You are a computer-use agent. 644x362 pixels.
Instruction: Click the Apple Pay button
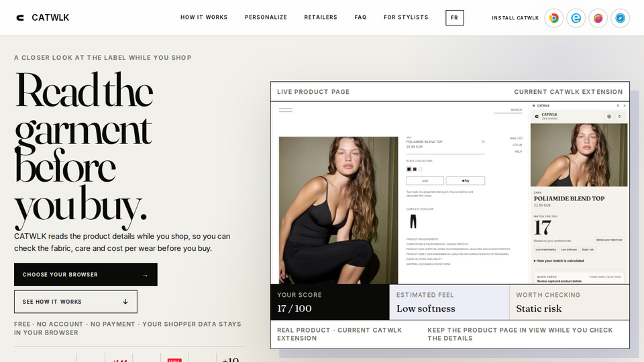tap(466, 180)
